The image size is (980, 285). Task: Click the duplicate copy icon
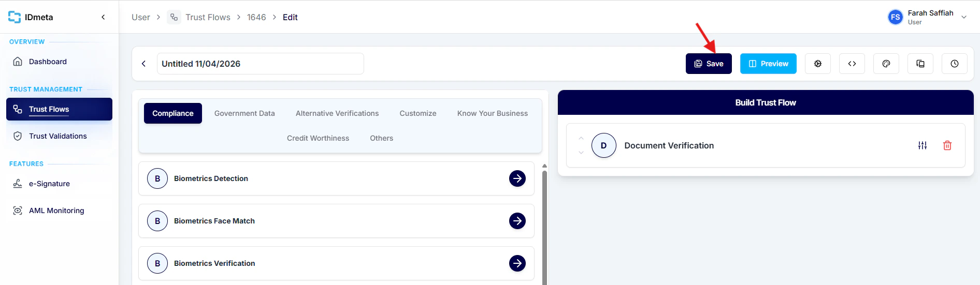pyautogui.click(x=920, y=64)
